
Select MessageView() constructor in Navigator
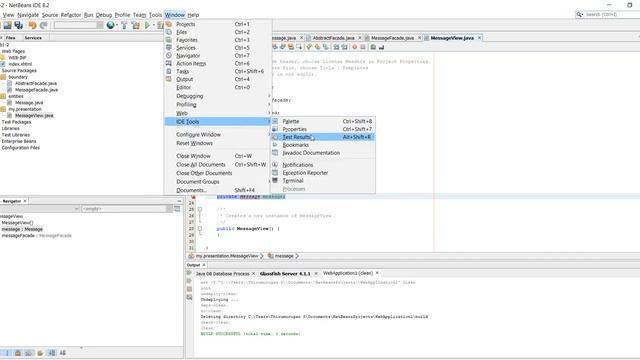17,223
